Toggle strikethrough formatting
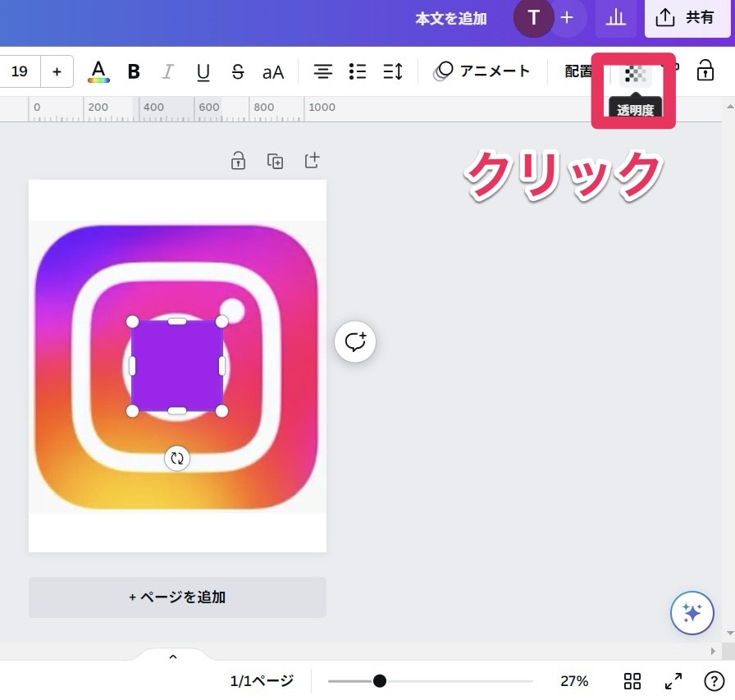This screenshot has width=735, height=700. [238, 71]
